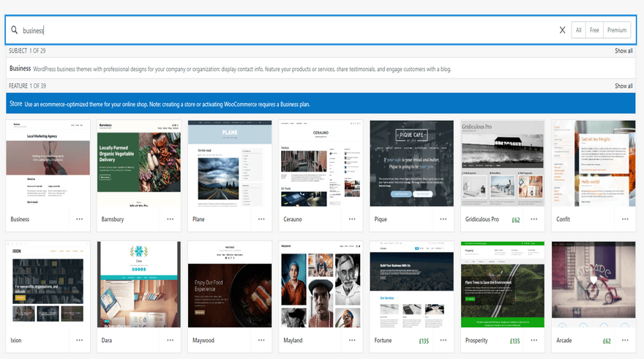Open more options for Fortune theme
644x359 pixels.
tap(443, 340)
